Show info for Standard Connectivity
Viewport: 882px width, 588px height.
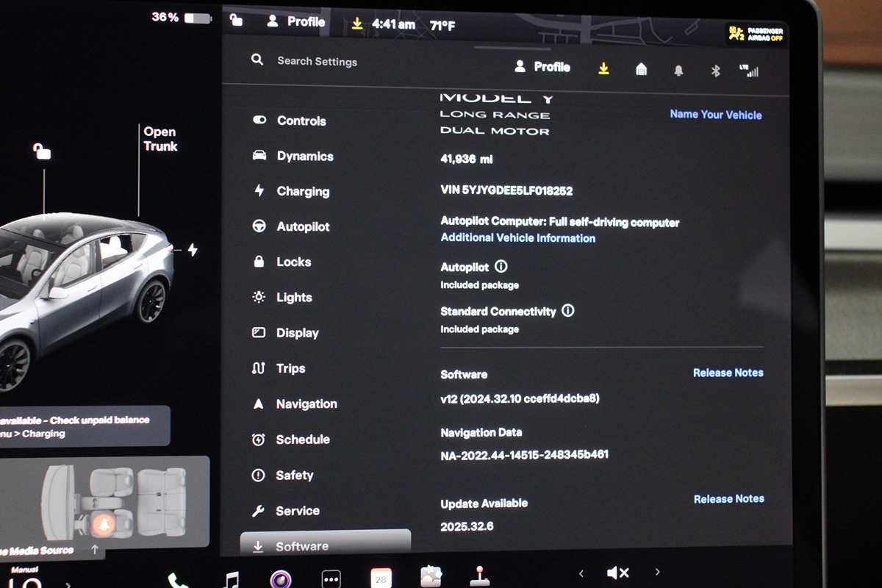568,311
